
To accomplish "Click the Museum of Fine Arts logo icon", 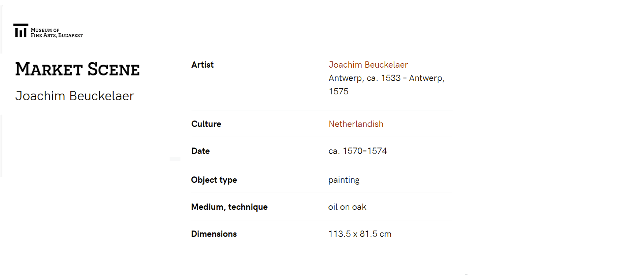I will click(x=21, y=30).
